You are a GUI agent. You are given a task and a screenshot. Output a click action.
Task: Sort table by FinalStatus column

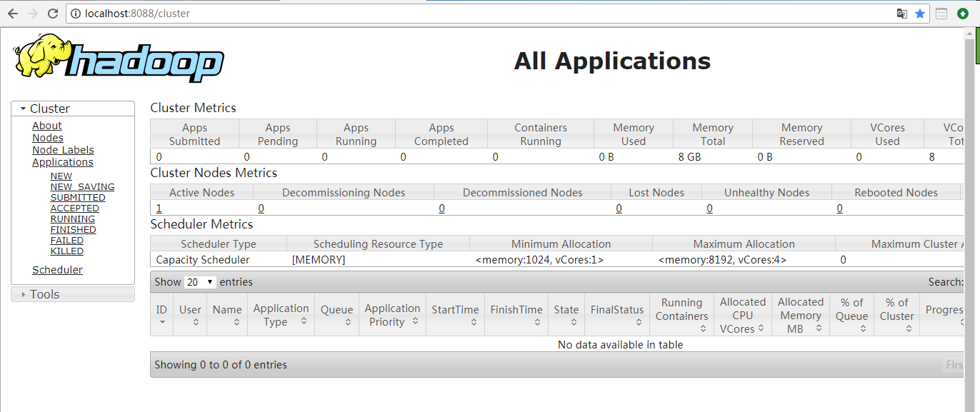coord(617,315)
